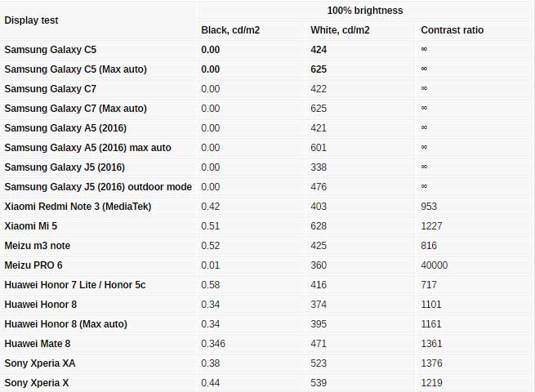
Task: Click Huawei Honor 7 Lite / Honor 5c
Action: coord(74,285)
